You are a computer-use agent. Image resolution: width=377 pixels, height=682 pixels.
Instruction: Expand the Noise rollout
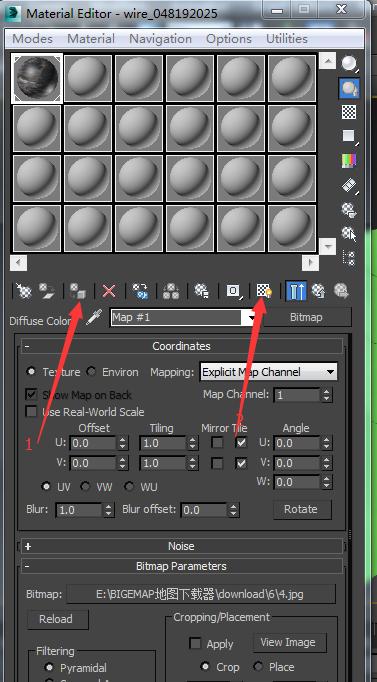(x=182, y=546)
